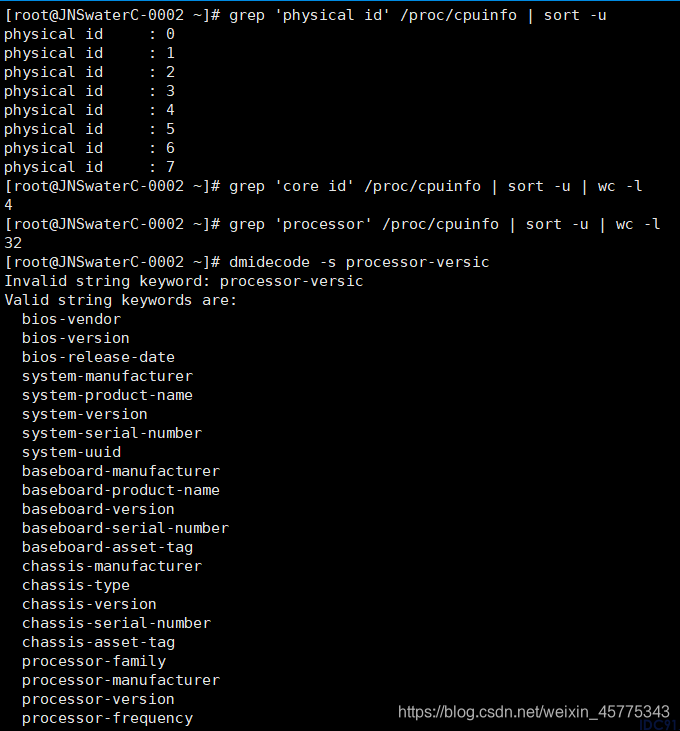Select the bios-vendor keyword
Viewport: 680px width, 731px height.
point(71,319)
